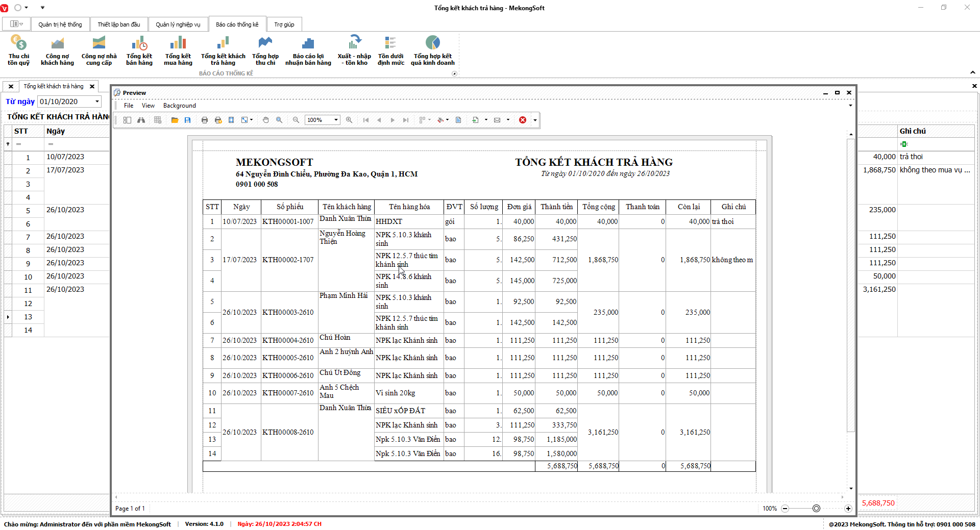Screen dimensions: 980x530
Task: Open the Tổng kết bán hàng report
Action: coord(139,51)
